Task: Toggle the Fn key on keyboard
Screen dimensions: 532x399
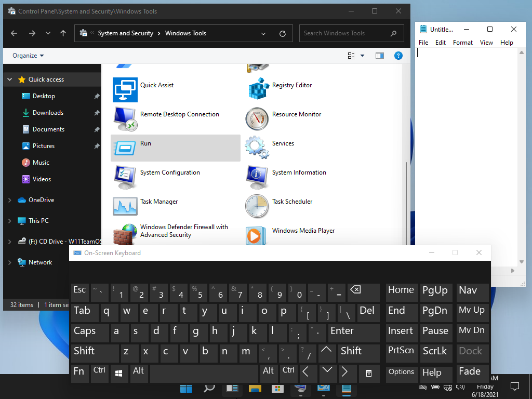Action: point(79,374)
